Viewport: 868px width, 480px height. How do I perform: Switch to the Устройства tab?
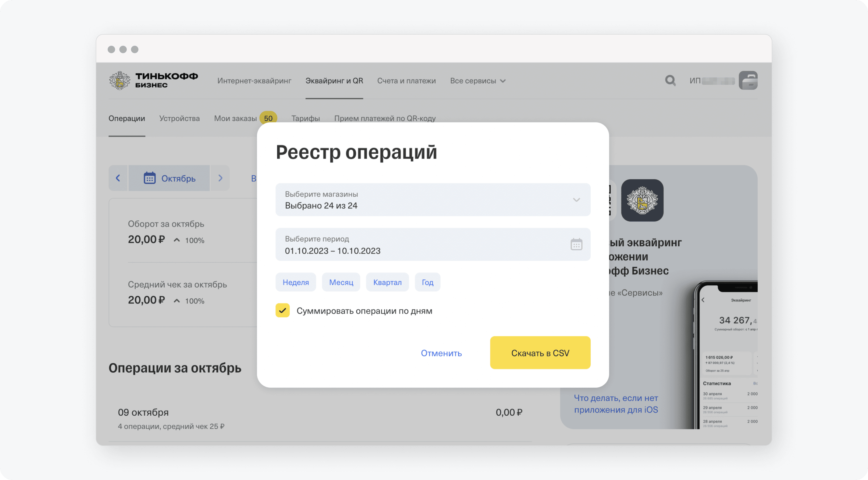coord(180,118)
